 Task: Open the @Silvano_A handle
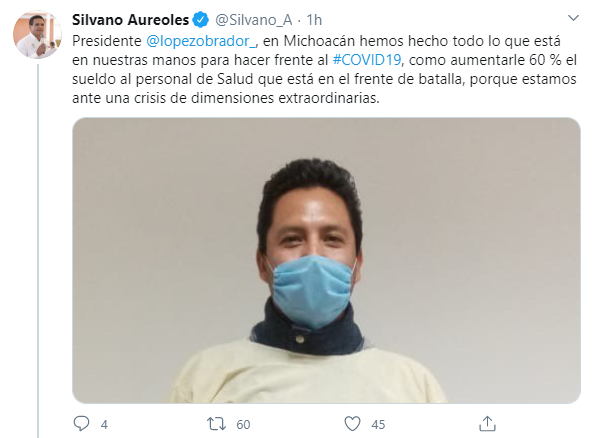pyautogui.click(x=253, y=20)
